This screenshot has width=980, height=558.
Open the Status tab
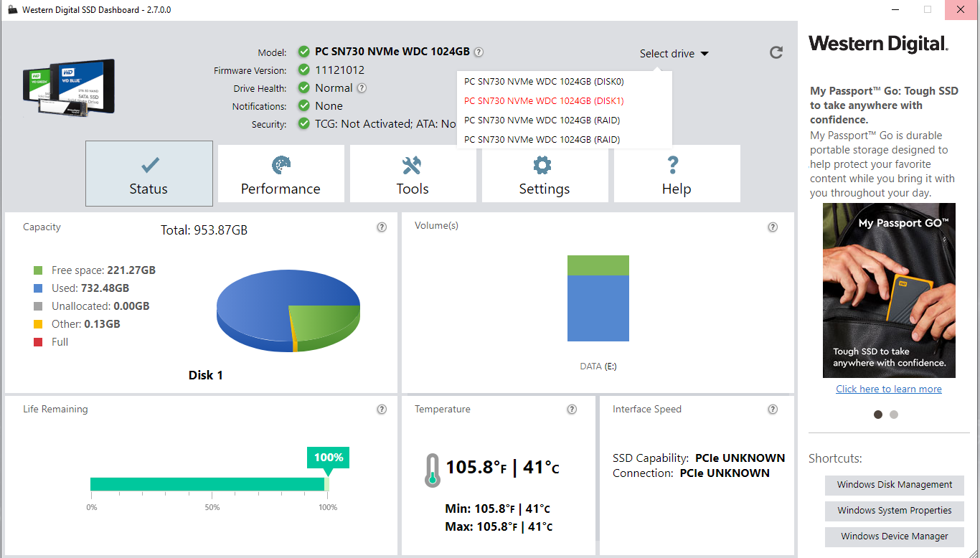point(149,174)
